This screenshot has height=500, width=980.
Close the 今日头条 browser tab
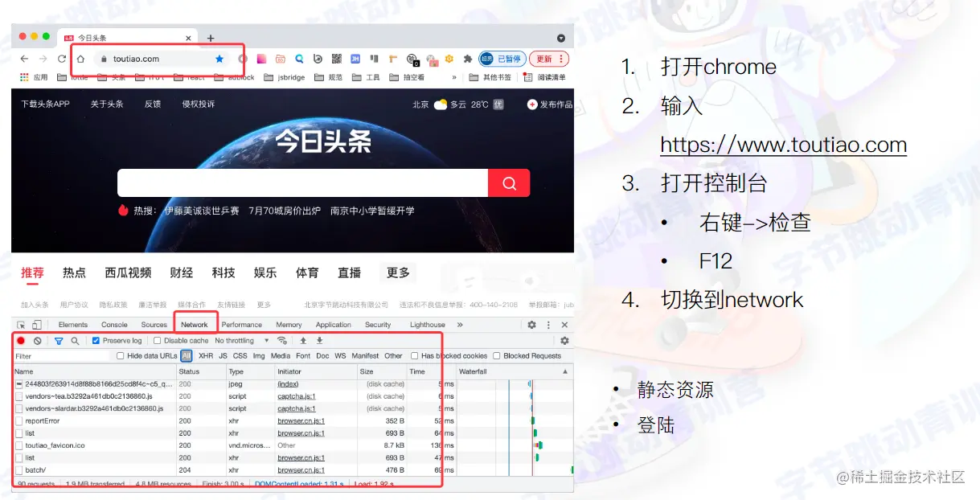click(189, 38)
